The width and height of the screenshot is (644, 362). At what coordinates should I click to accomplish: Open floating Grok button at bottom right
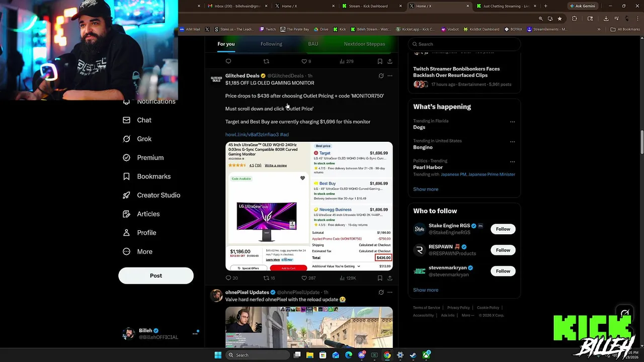click(x=625, y=314)
